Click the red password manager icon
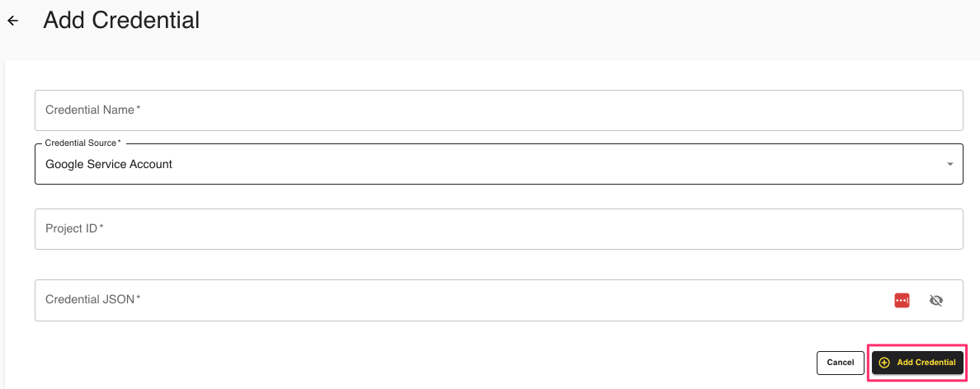This screenshot has width=980, height=389. pos(902,301)
